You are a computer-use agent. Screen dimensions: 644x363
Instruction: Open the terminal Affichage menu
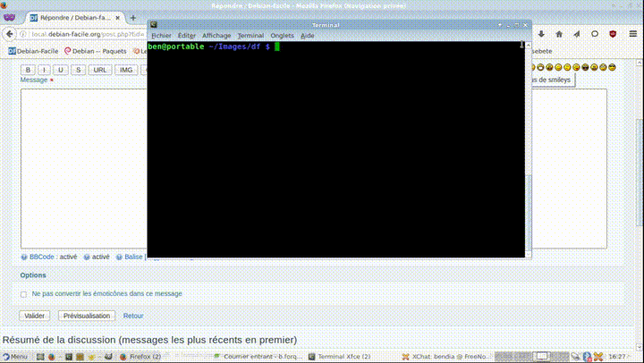point(216,36)
